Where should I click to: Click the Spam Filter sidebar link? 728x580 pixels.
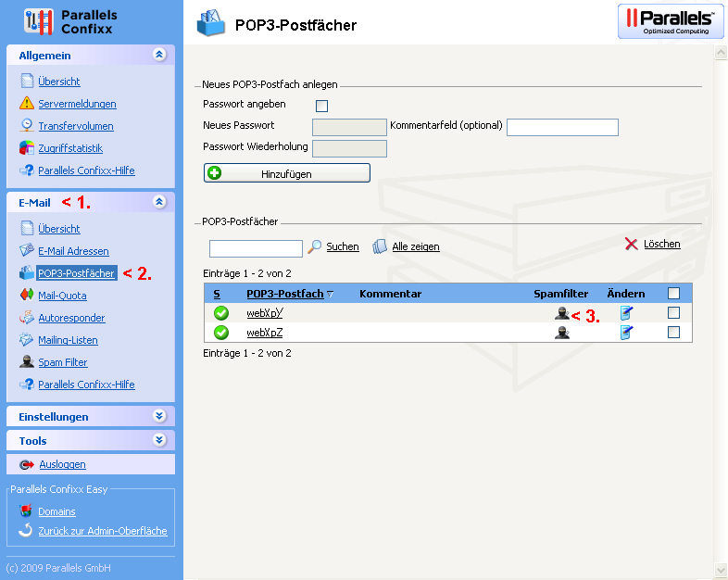pos(63,362)
